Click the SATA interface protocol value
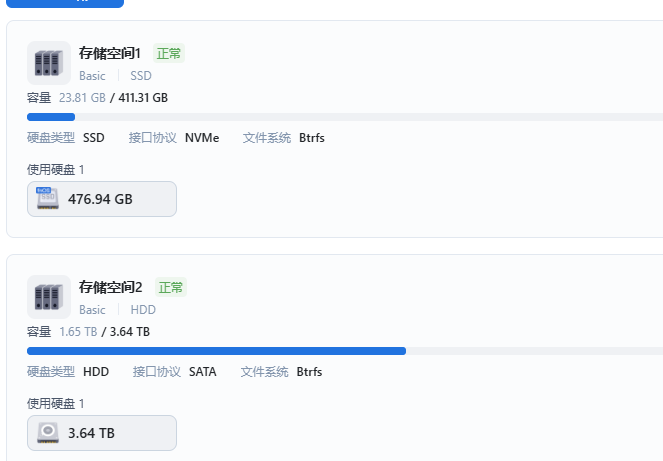663x461 pixels. tap(203, 372)
